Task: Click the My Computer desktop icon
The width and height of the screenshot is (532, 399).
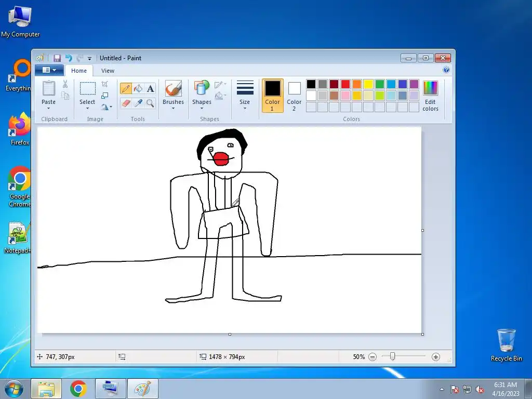Action: [x=20, y=21]
